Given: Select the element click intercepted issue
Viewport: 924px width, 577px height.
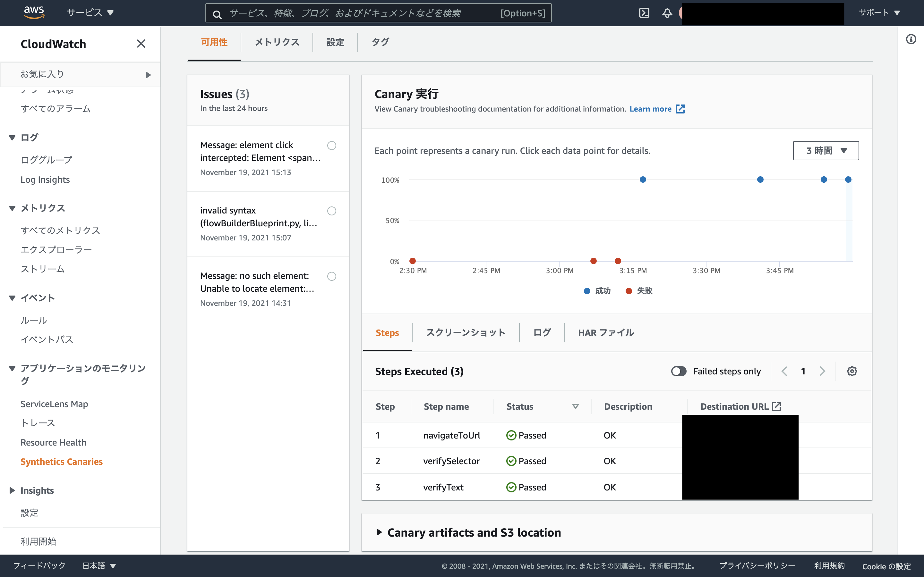Looking at the screenshot, I should [331, 146].
